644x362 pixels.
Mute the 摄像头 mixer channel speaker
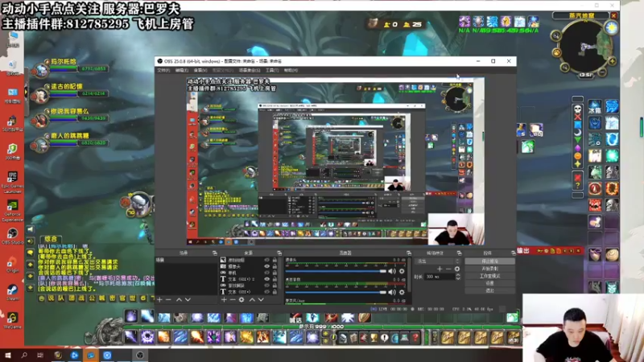point(392,271)
